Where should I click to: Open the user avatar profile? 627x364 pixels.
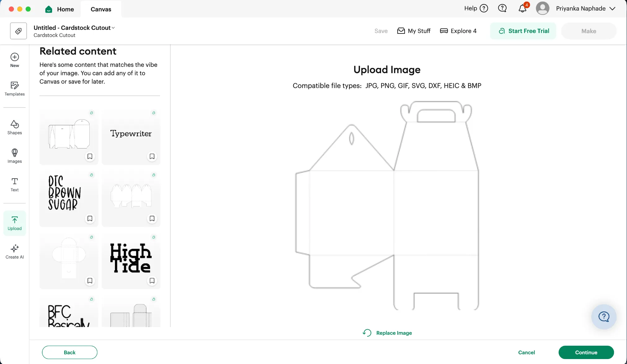tap(543, 8)
